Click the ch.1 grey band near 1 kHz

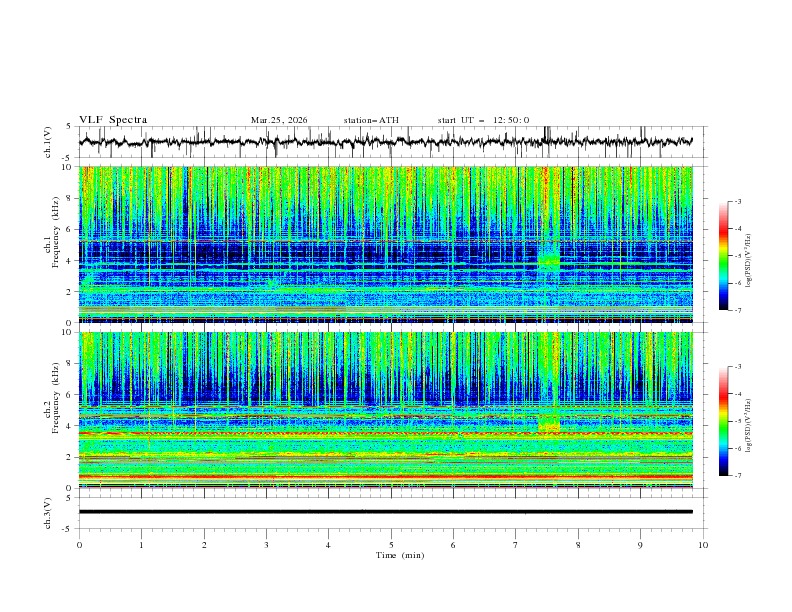pos(385,308)
